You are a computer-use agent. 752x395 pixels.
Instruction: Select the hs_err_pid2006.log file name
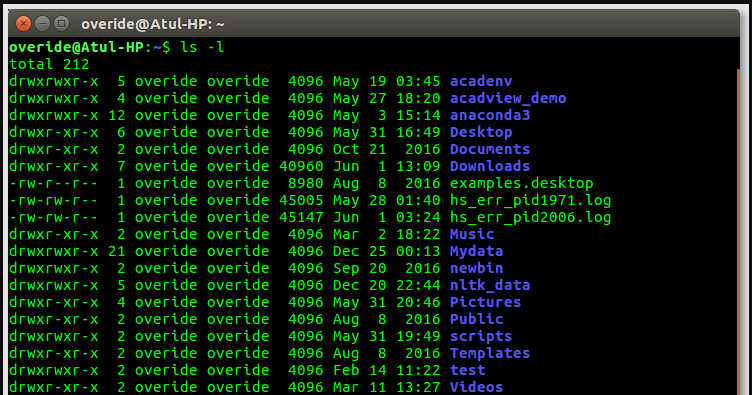pyautogui.click(x=530, y=217)
